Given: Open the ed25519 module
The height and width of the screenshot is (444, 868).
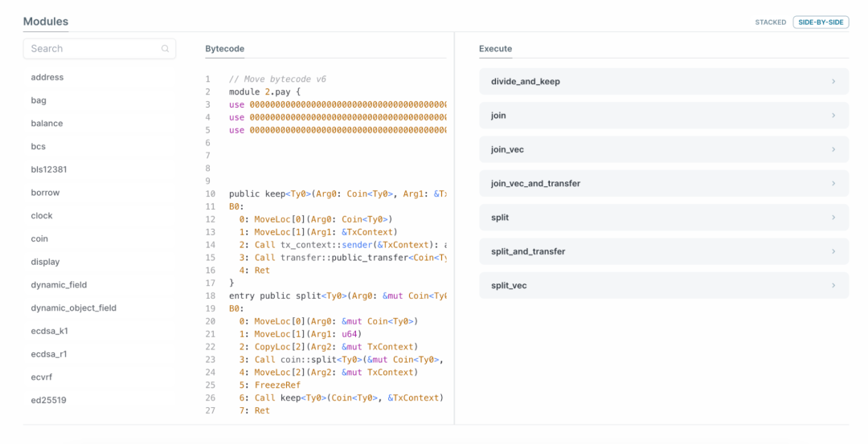Looking at the screenshot, I should [47, 400].
